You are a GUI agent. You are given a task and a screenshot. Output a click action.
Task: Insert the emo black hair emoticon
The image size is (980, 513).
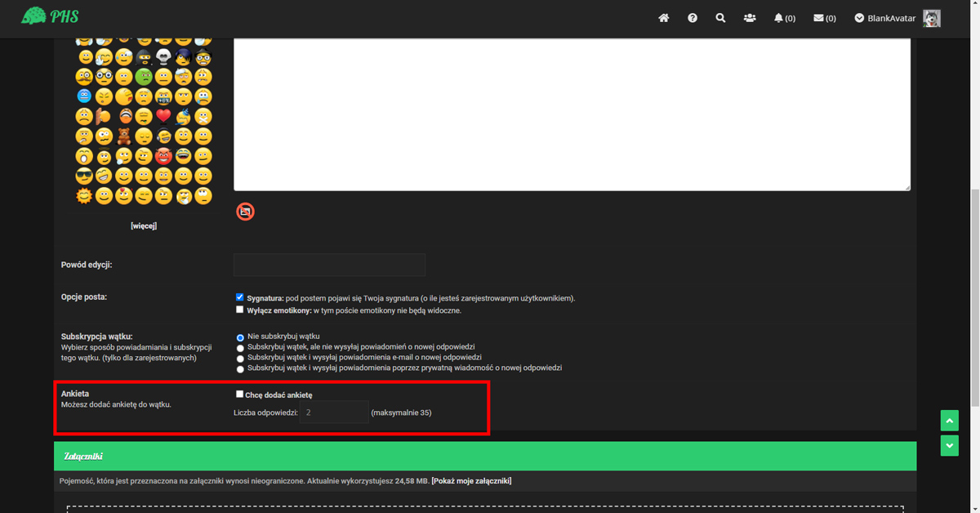[x=183, y=57]
